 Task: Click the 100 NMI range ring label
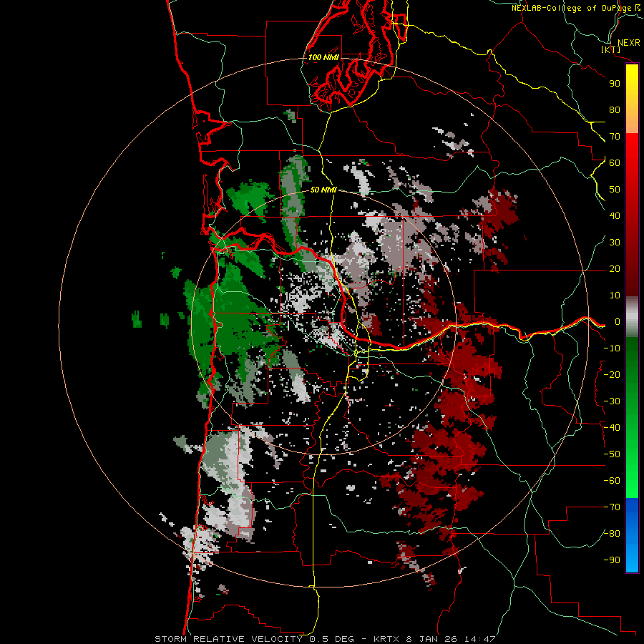(323, 57)
